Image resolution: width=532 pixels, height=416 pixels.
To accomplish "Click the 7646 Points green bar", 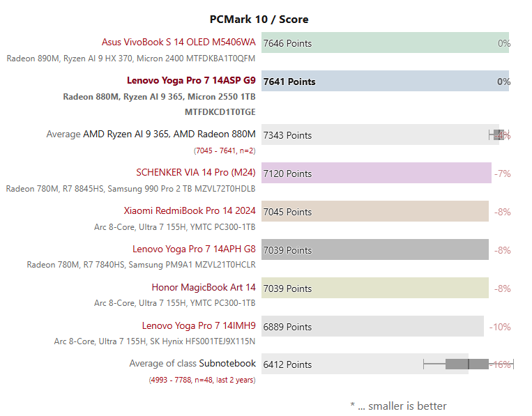I will [385, 43].
